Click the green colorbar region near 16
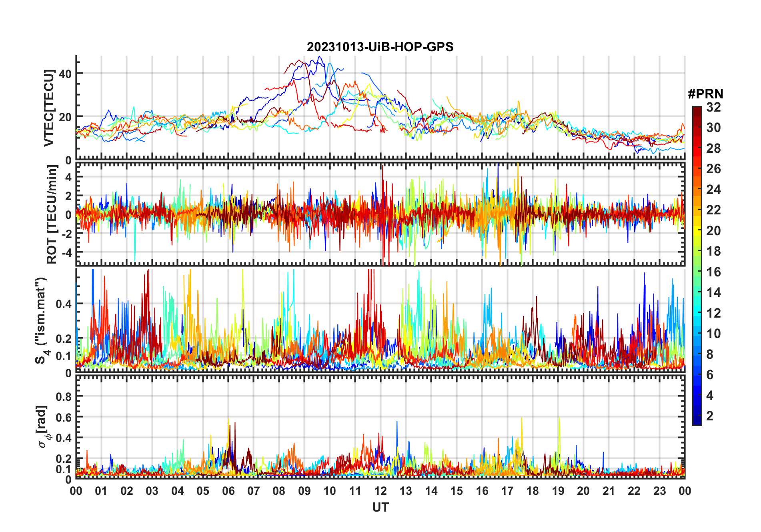Viewport: 761px width, 532px height. pyautogui.click(x=697, y=272)
